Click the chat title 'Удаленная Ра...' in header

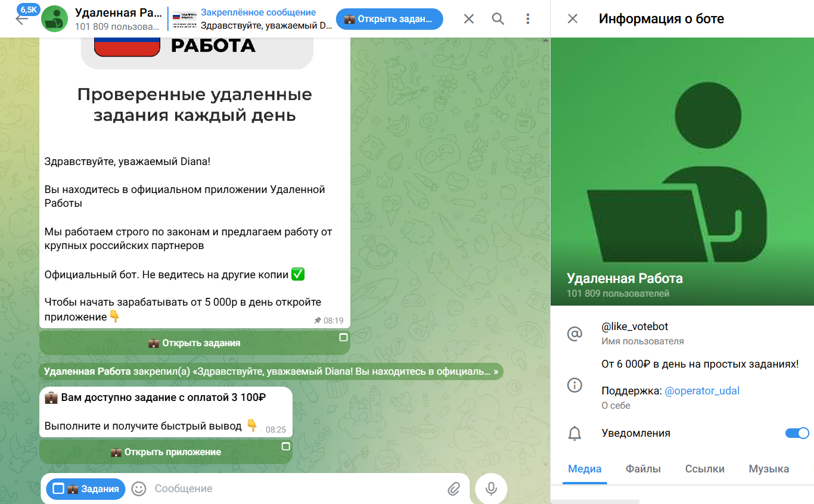click(x=118, y=13)
